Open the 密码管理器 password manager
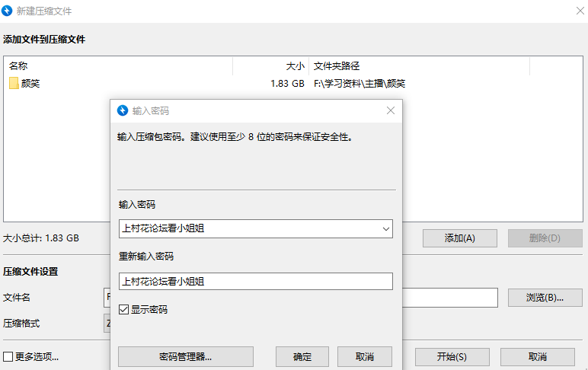The height and width of the screenshot is (370, 588). (x=185, y=356)
